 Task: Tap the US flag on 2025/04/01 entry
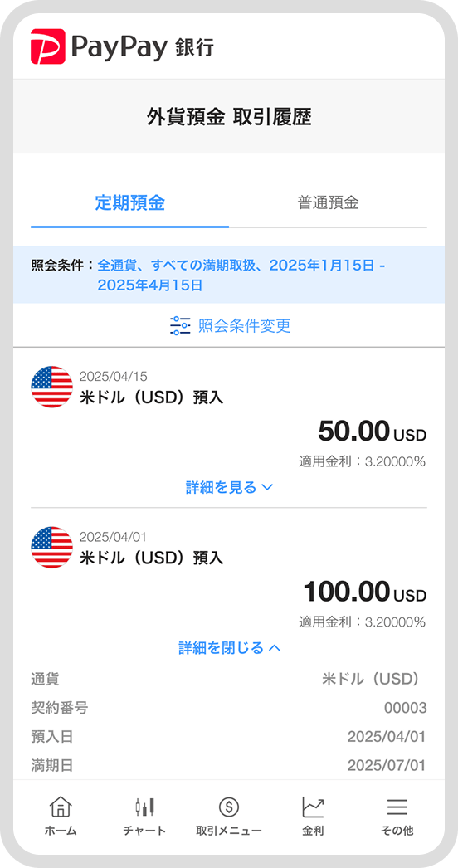tap(52, 547)
